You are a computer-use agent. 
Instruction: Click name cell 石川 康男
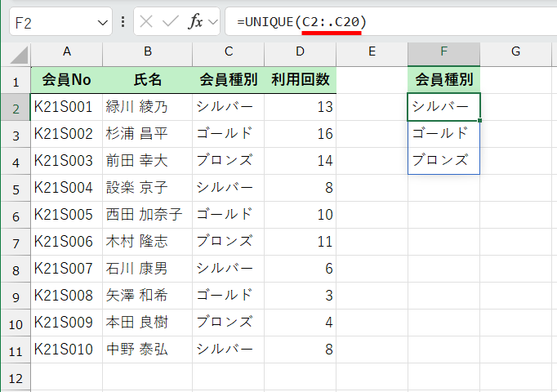click(148, 269)
